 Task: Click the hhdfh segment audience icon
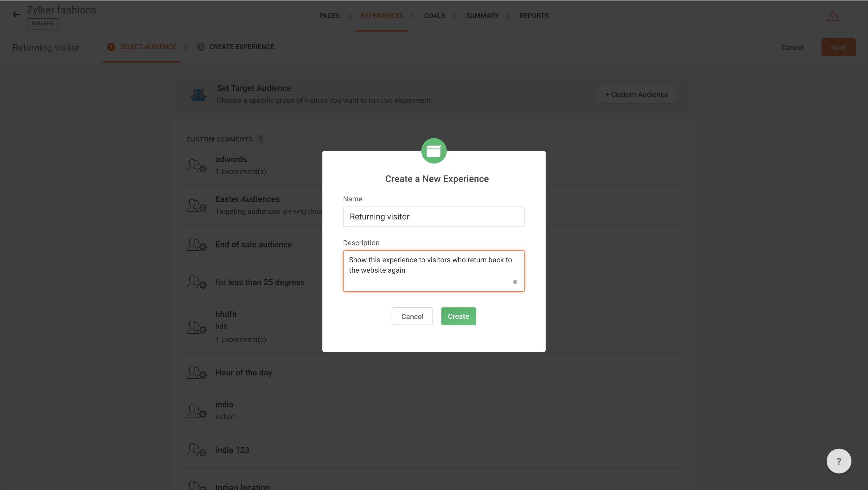pos(197,327)
